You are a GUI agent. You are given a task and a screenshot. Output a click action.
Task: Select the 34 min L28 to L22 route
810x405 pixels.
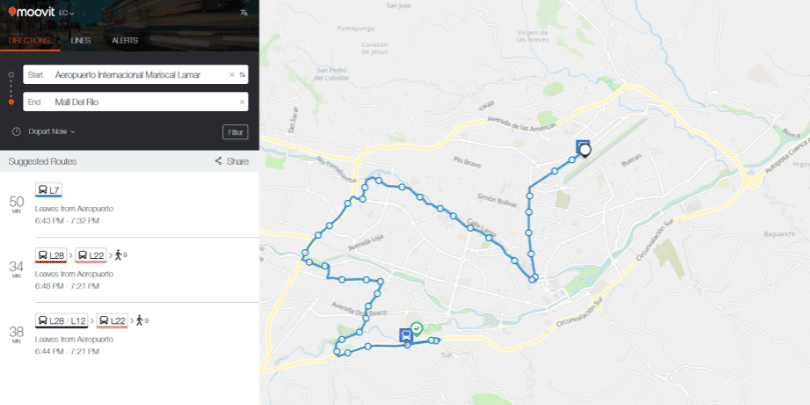tap(130, 270)
